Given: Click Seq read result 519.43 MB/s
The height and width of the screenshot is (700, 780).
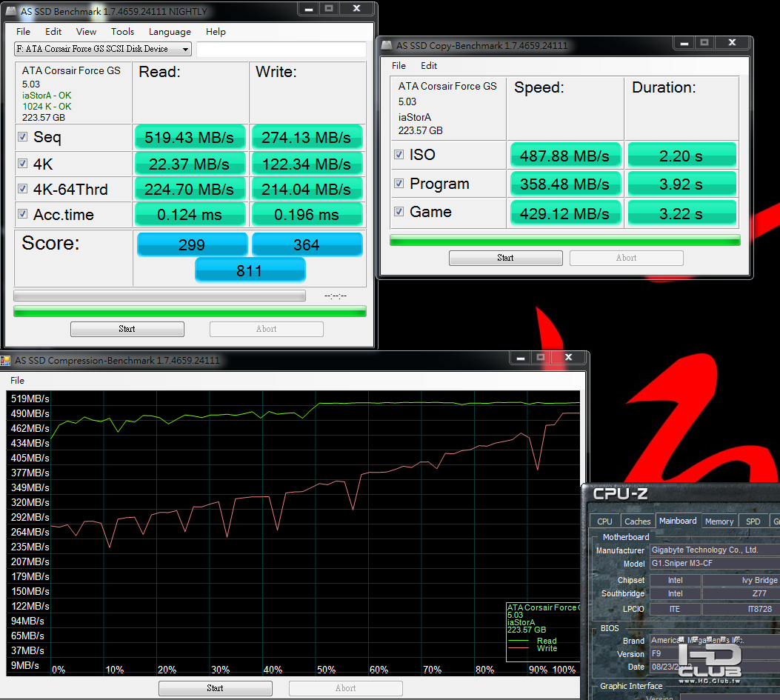Looking at the screenshot, I should (x=190, y=137).
